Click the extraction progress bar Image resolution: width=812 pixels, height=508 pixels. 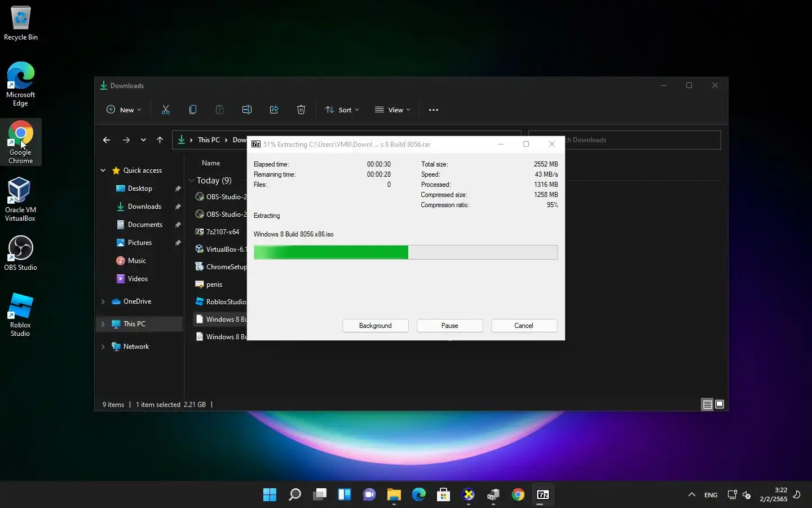click(x=406, y=252)
